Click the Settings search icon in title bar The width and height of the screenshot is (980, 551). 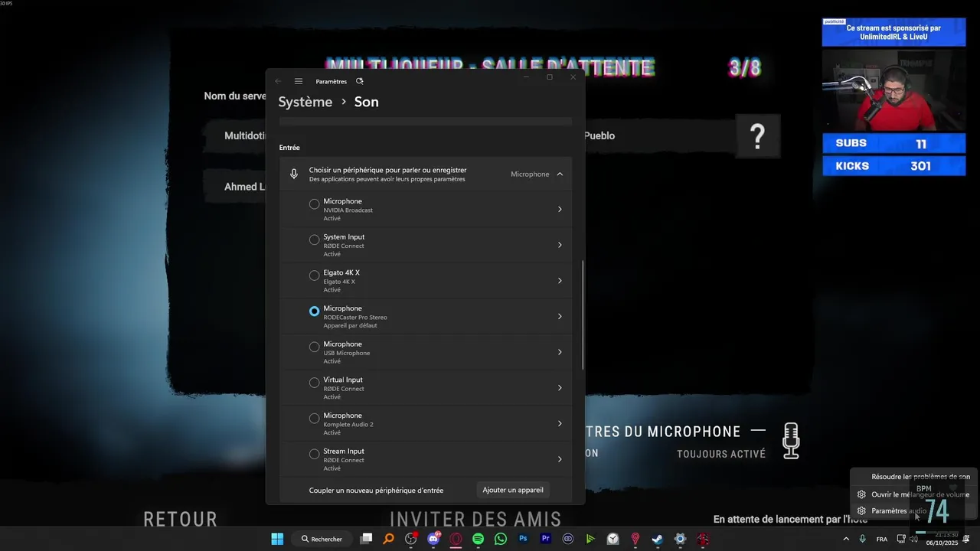click(x=360, y=81)
